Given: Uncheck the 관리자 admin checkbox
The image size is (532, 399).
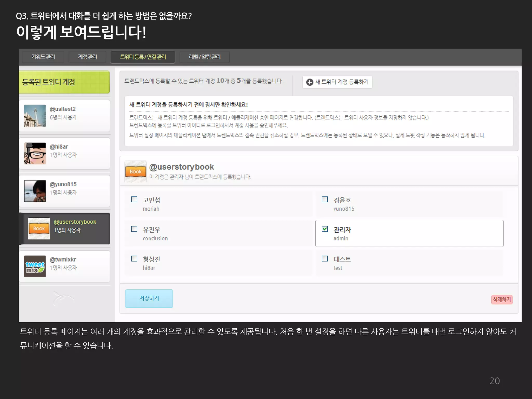Looking at the screenshot, I should pyautogui.click(x=325, y=229).
